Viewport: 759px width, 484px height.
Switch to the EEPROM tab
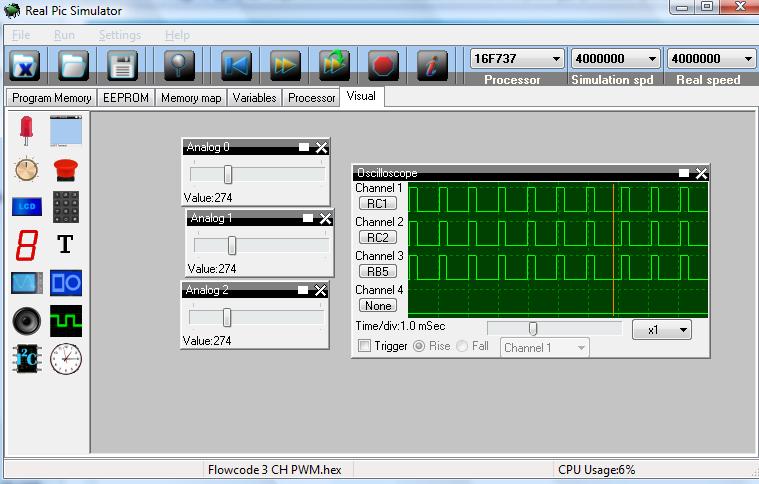point(126,98)
